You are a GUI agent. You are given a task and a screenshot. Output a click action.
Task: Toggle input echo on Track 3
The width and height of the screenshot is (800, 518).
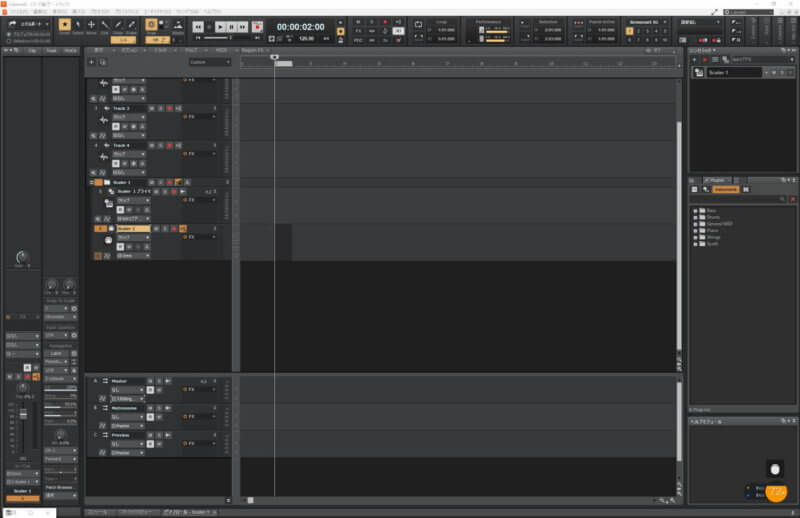pyautogui.click(x=179, y=109)
